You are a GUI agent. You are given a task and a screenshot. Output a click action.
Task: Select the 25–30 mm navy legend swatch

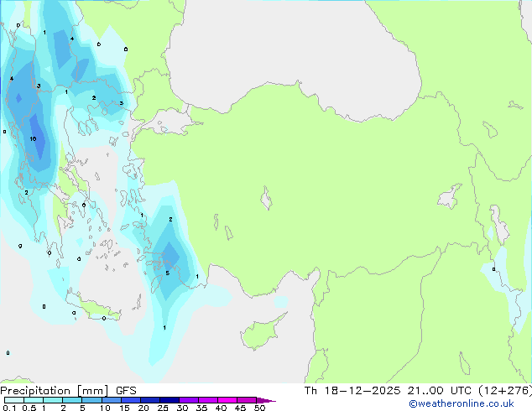(170, 400)
